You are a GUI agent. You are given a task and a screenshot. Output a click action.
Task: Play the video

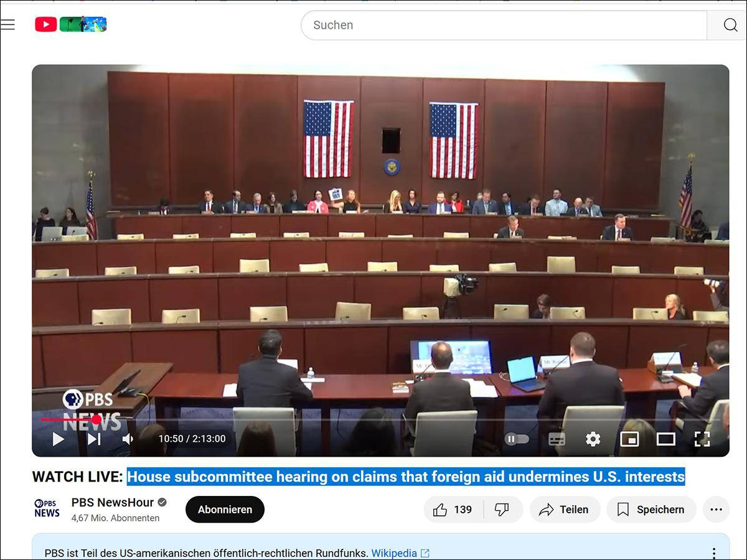[x=59, y=439]
